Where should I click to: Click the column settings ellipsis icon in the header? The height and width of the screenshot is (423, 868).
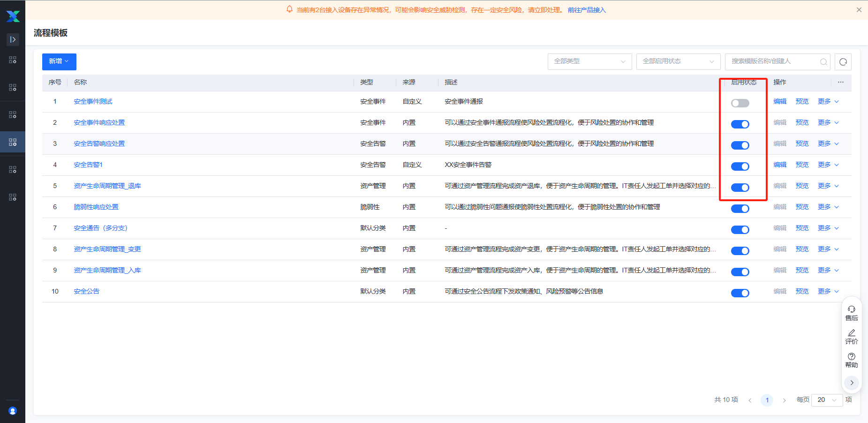(x=840, y=82)
